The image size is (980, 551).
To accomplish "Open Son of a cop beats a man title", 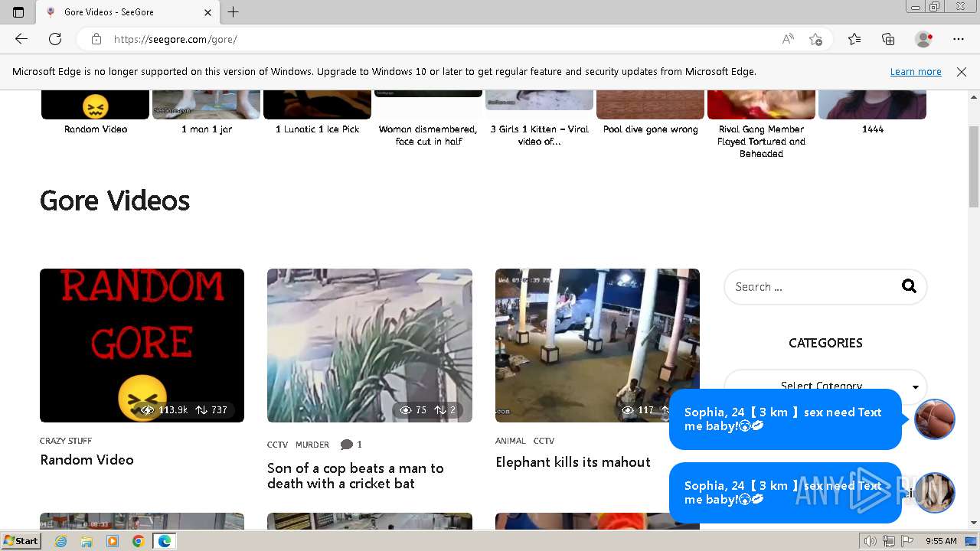I will 355,476.
